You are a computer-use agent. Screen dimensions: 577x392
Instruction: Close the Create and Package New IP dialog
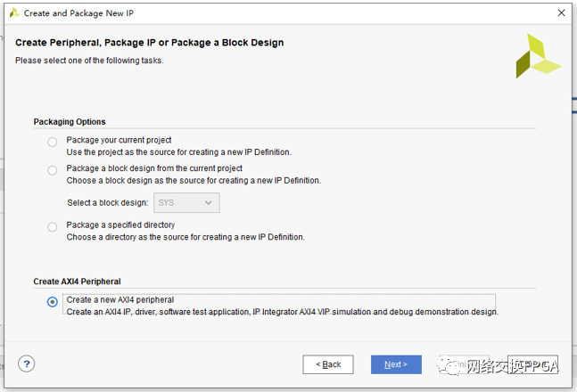(560, 13)
